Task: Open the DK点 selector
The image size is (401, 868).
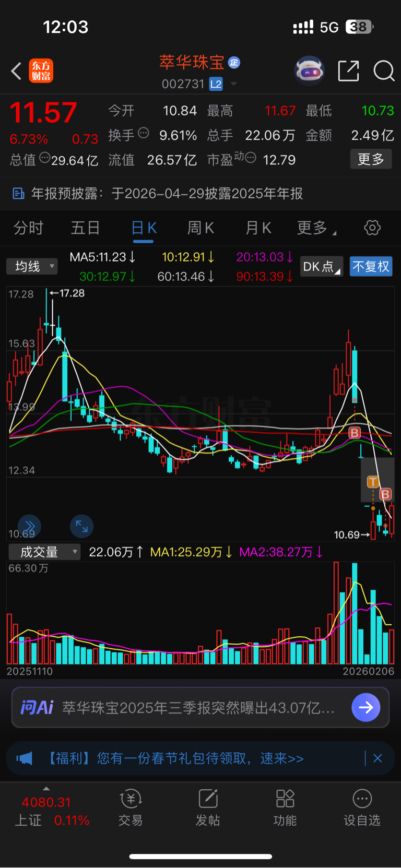Action: 322,267
